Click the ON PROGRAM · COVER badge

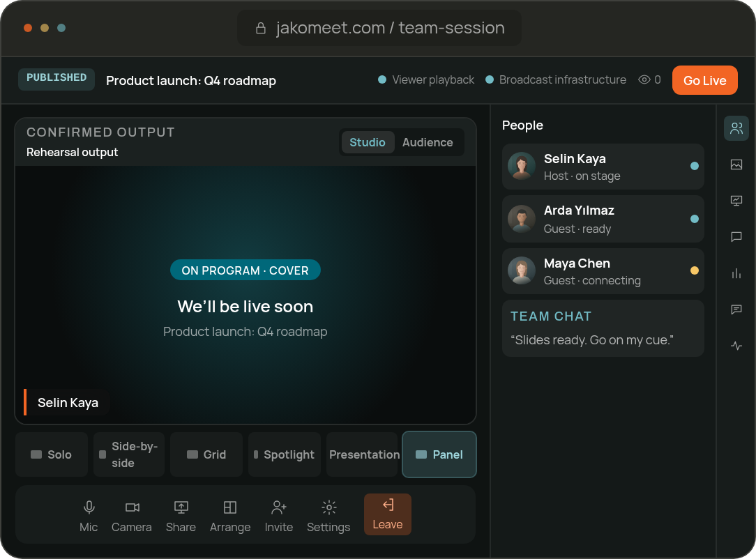pyautogui.click(x=245, y=270)
